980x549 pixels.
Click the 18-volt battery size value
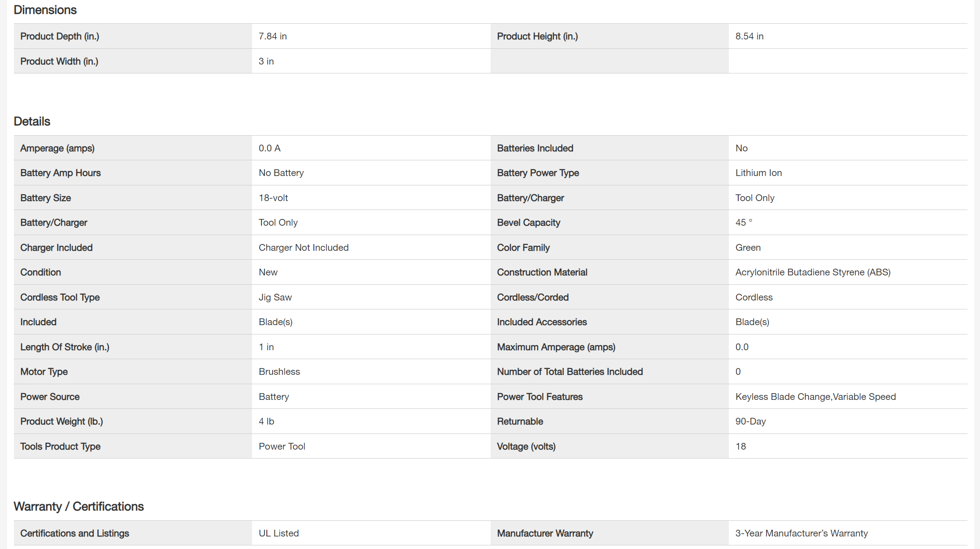(273, 198)
